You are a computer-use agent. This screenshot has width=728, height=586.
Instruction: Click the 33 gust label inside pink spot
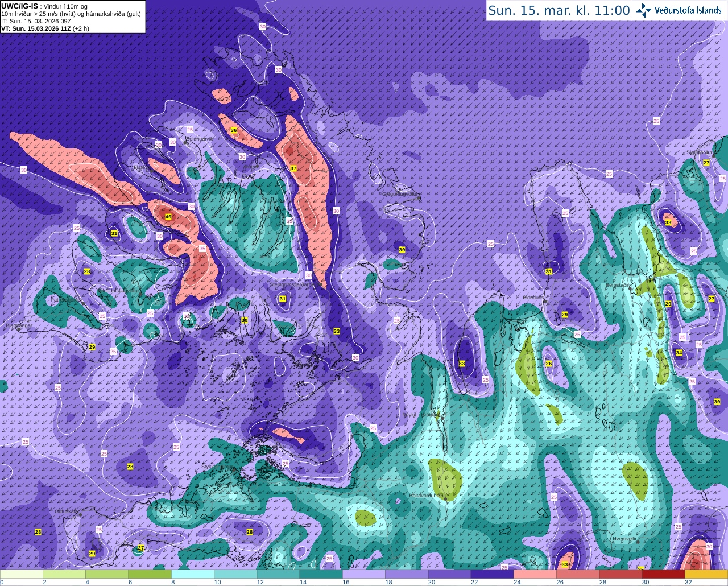[x=668, y=222]
